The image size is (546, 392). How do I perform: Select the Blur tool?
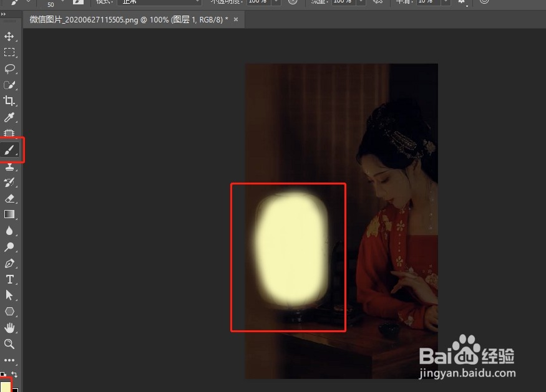[x=9, y=231]
